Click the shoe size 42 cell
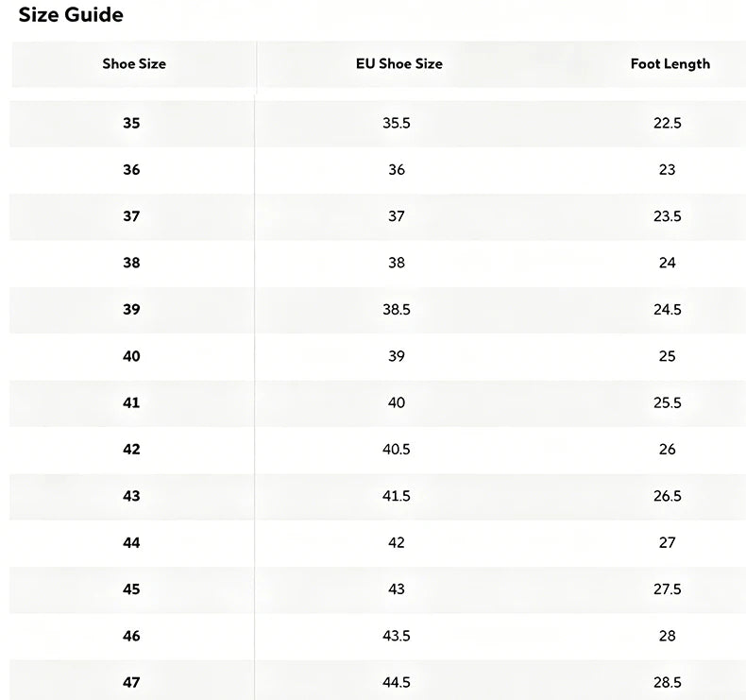 (x=131, y=450)
